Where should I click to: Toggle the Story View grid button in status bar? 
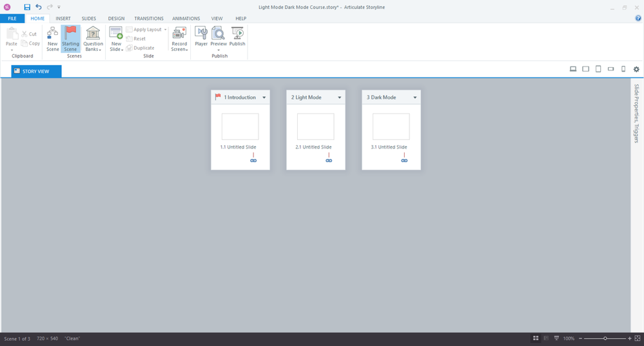pyautogui.click(x=536, y=338)
